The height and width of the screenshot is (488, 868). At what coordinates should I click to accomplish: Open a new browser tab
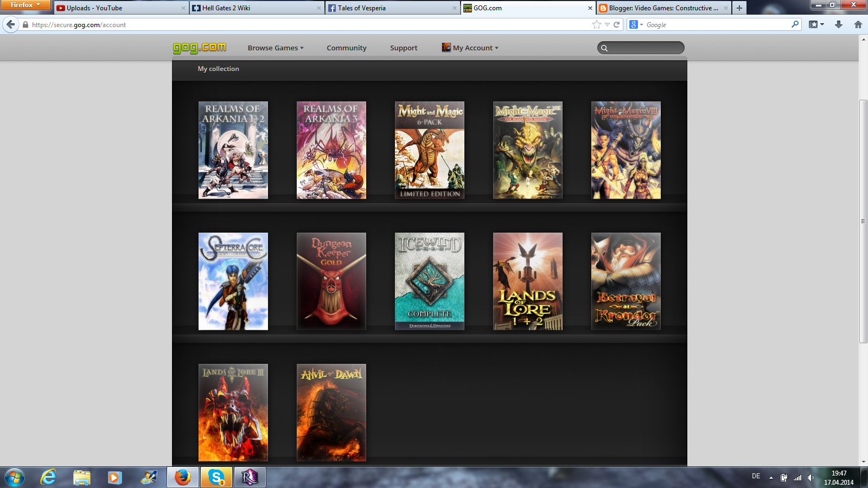pos(739,8)
